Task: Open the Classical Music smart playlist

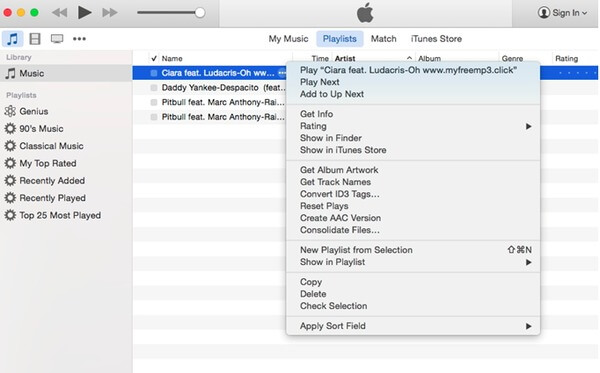Action: [x=51, y=146]
